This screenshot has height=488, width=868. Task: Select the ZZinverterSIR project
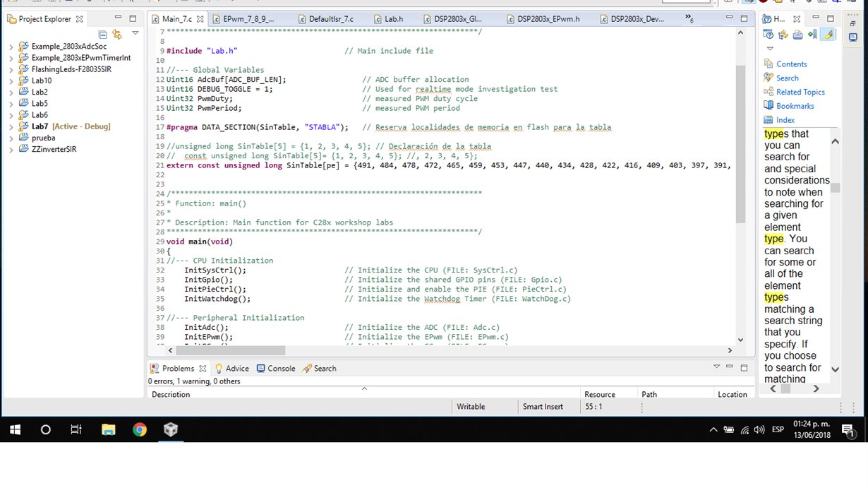(x=54, y=149)
